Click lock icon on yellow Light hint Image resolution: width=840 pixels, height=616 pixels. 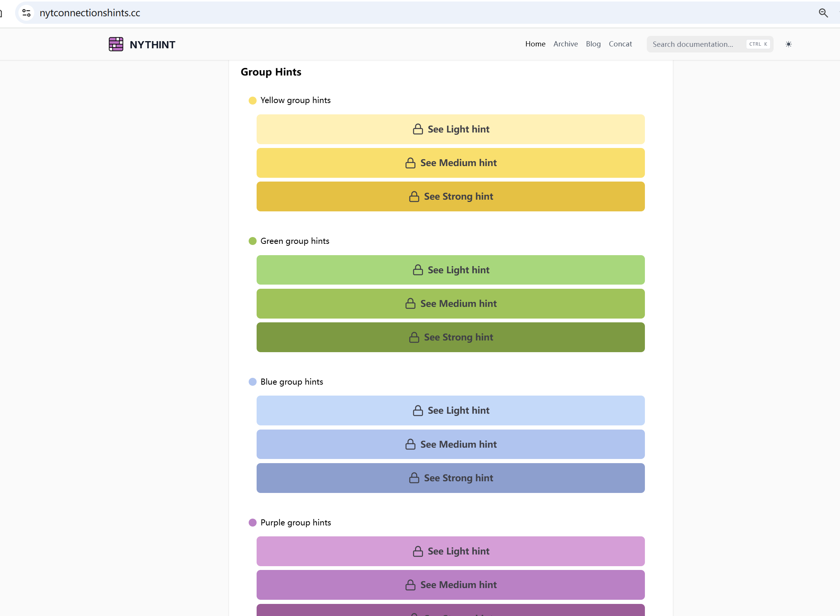click(x=418, y=129)
